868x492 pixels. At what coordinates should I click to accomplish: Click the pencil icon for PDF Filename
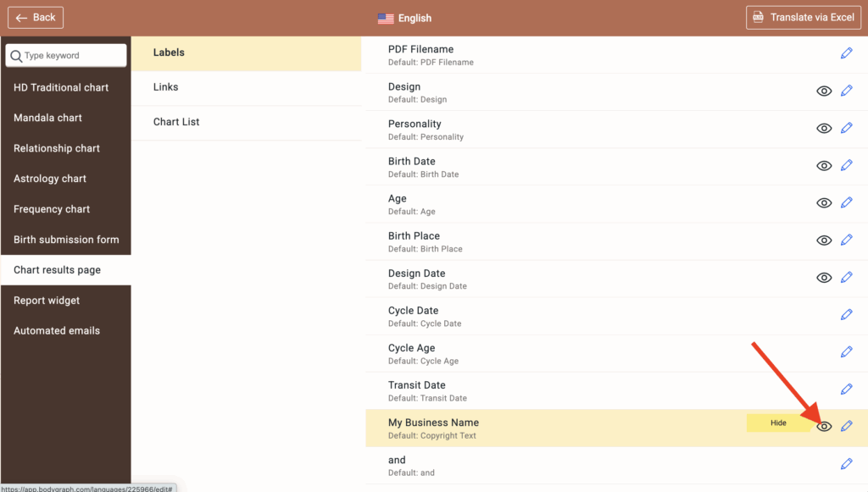pyautogui.click(x=846, y=53)
